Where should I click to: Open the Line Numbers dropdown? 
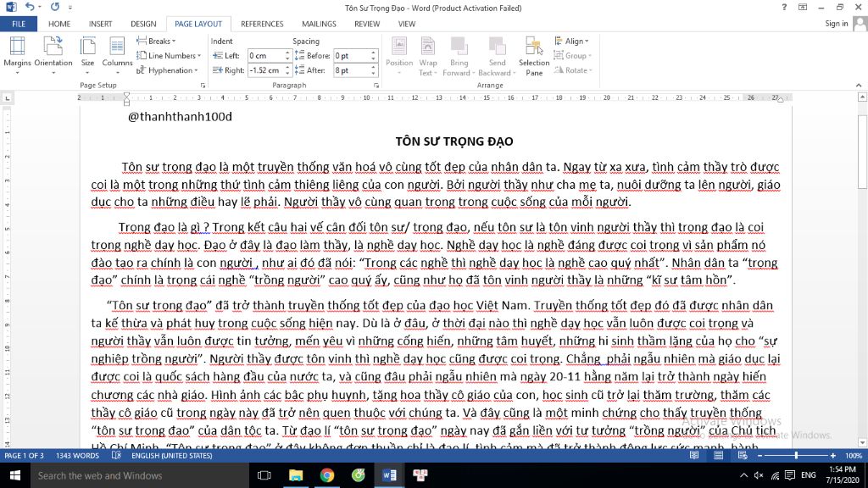(169, 55)
